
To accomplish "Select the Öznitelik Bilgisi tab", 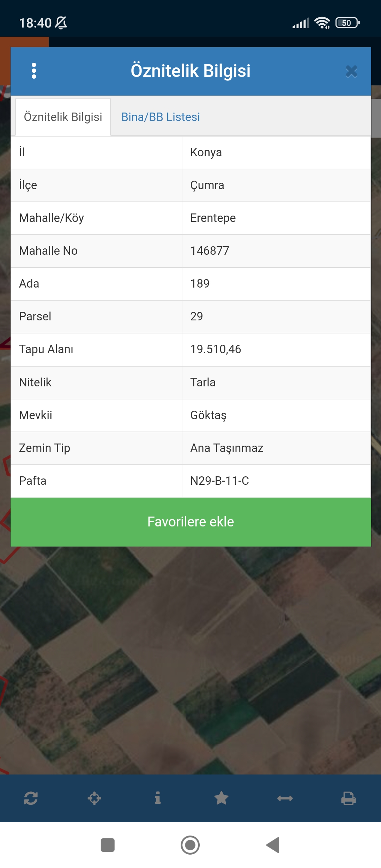I will point(63,117).
